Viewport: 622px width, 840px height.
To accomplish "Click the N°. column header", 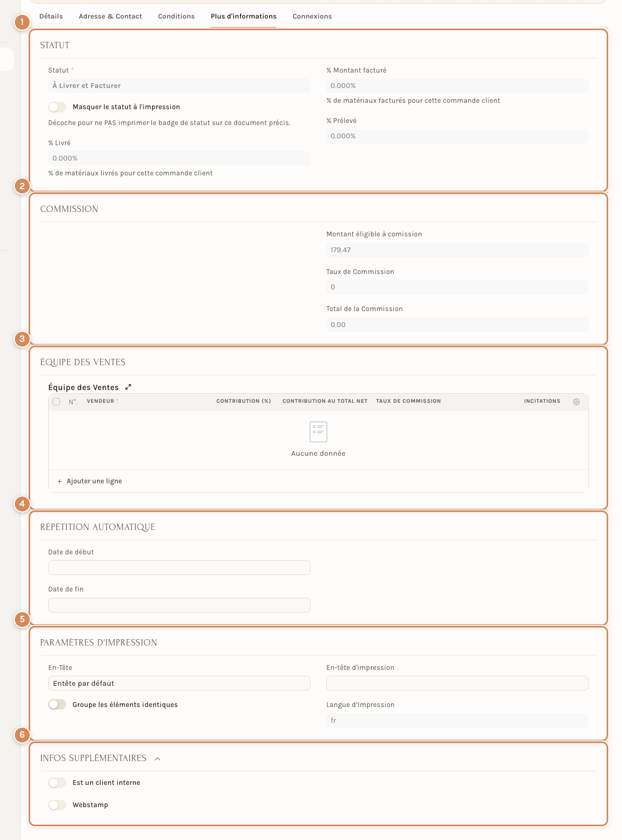I will [73, 402].
